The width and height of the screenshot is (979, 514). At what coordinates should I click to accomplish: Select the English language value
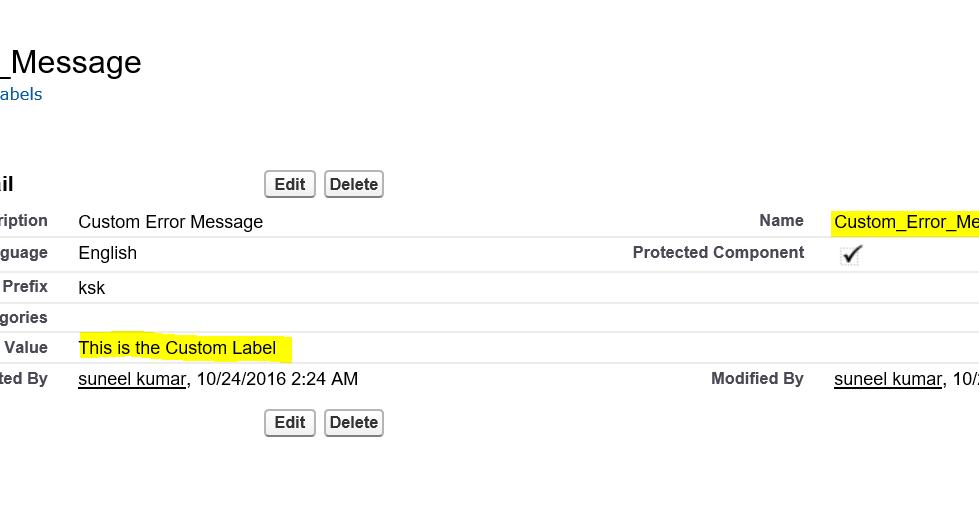107,253
